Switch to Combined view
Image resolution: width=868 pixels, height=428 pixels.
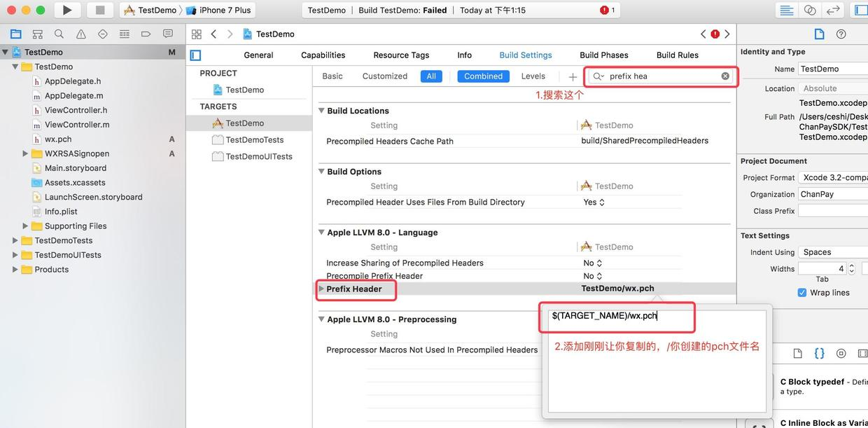click(x=483, y=76)
